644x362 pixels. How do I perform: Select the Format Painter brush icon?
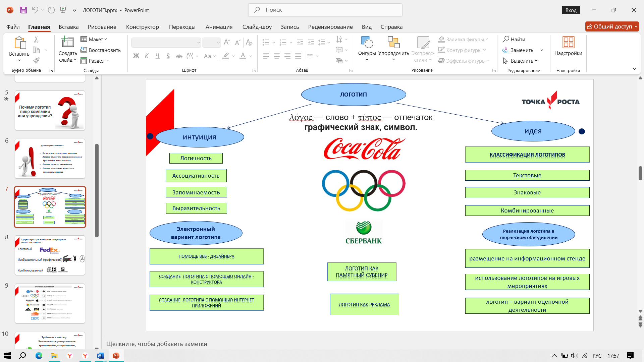click(x=36, y=60)
